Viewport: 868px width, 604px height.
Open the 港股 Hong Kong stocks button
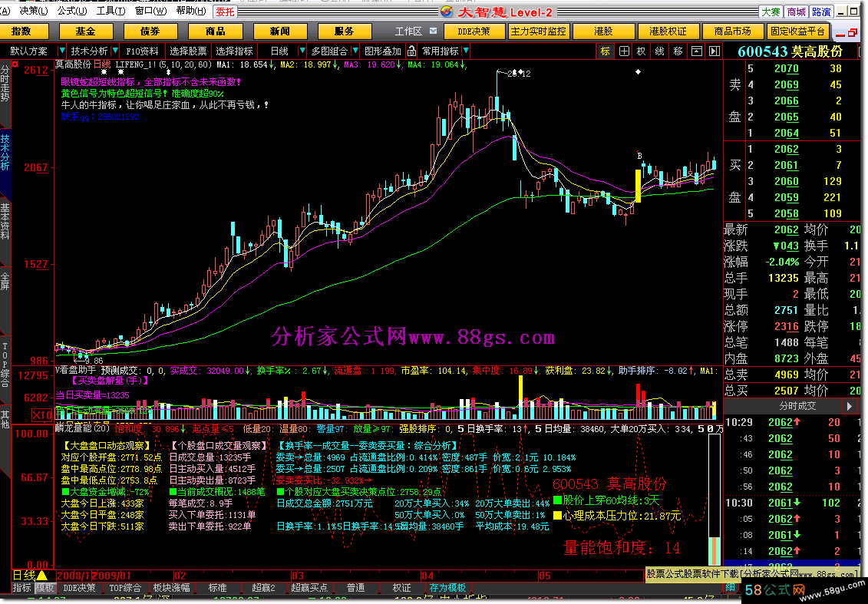pyautogui.click(x=603, y=31)
